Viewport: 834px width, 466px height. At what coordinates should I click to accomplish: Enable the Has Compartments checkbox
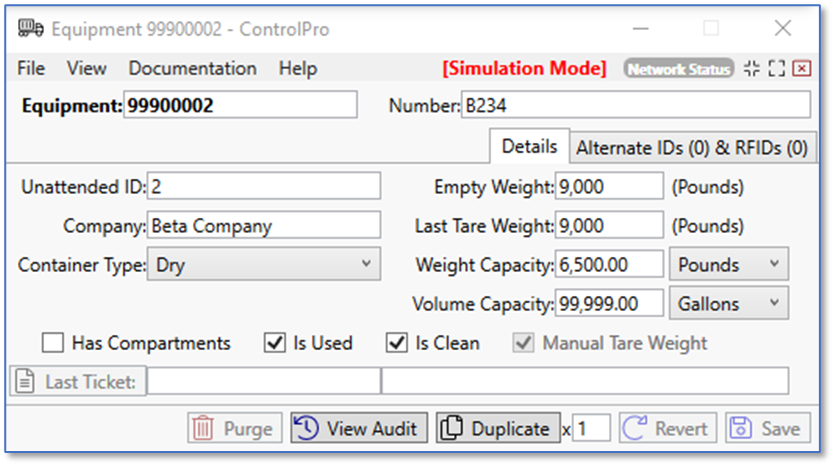pyautogui.click(x=53, y=343)
